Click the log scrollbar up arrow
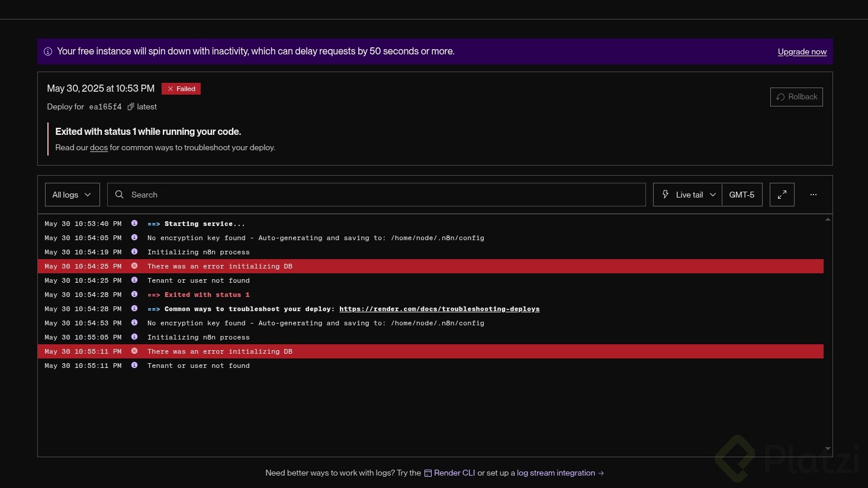The height and width of the screenshot is (488, 868). [828, 219]
